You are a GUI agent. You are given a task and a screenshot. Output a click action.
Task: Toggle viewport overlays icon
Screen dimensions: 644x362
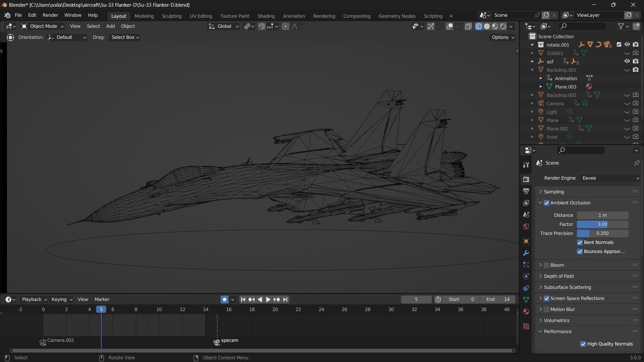450,26
